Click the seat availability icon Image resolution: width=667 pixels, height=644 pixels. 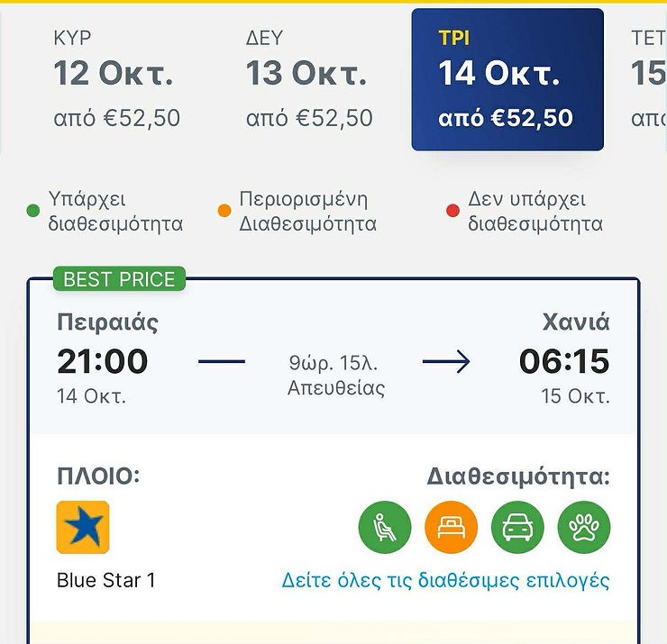385,527
